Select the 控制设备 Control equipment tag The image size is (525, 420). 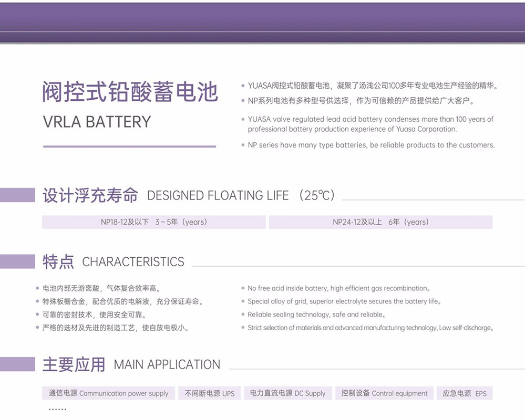(384, 393)
